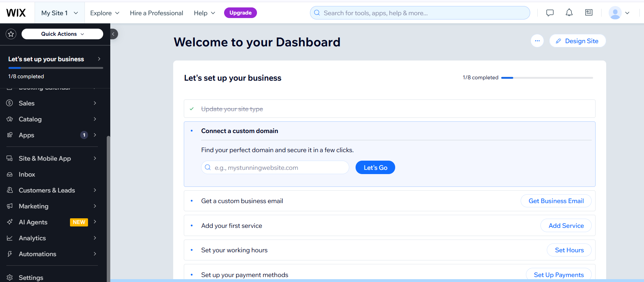Click the setup progress bar in main panel
The image size is (644, 282).
coord(547,78)
